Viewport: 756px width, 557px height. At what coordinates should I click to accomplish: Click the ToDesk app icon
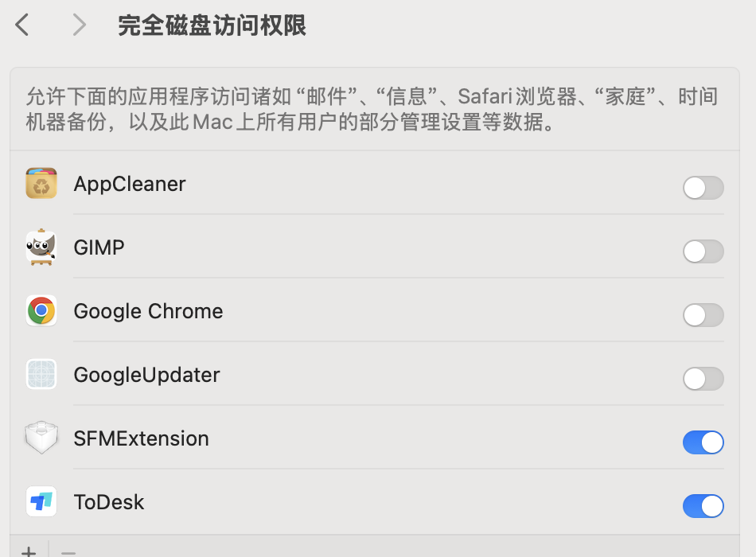pyautogui.click(x=41, y=501)
